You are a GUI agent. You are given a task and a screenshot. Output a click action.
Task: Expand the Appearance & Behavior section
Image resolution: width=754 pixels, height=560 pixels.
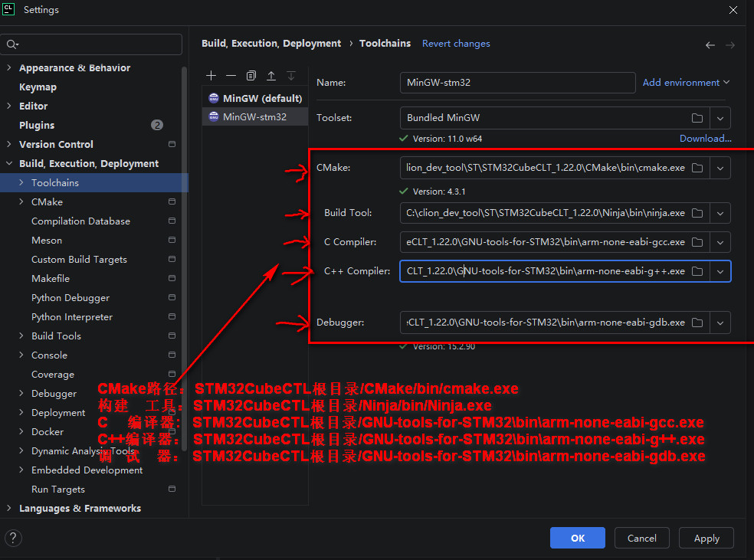click(x=8, y=67)
